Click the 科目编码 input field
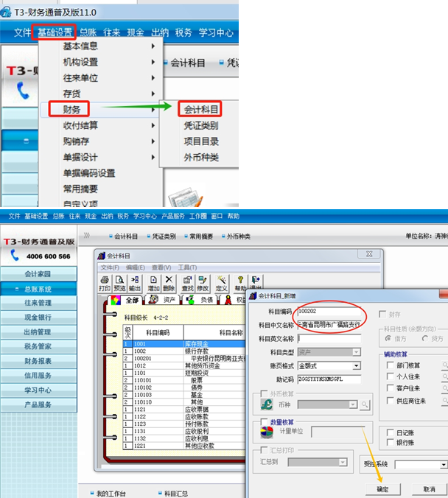This screenshot has height=498, width=448. click(328, 312)
